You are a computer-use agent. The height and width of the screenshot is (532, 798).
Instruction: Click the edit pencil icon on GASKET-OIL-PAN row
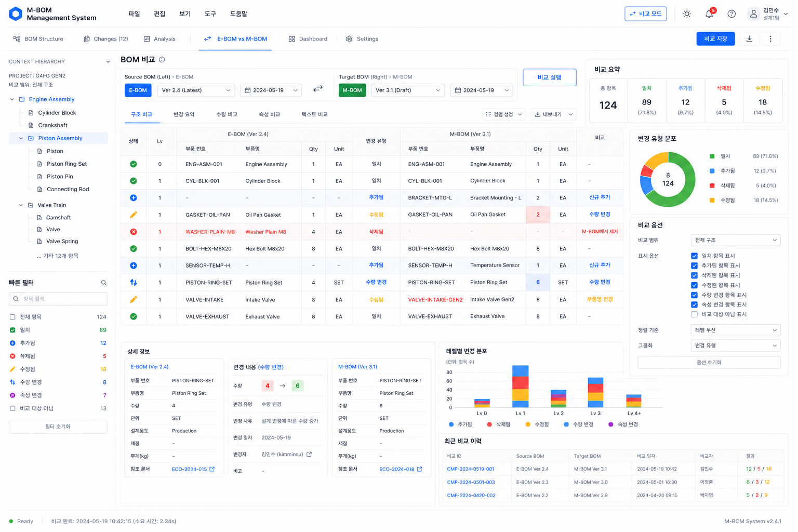click(134, 215)
